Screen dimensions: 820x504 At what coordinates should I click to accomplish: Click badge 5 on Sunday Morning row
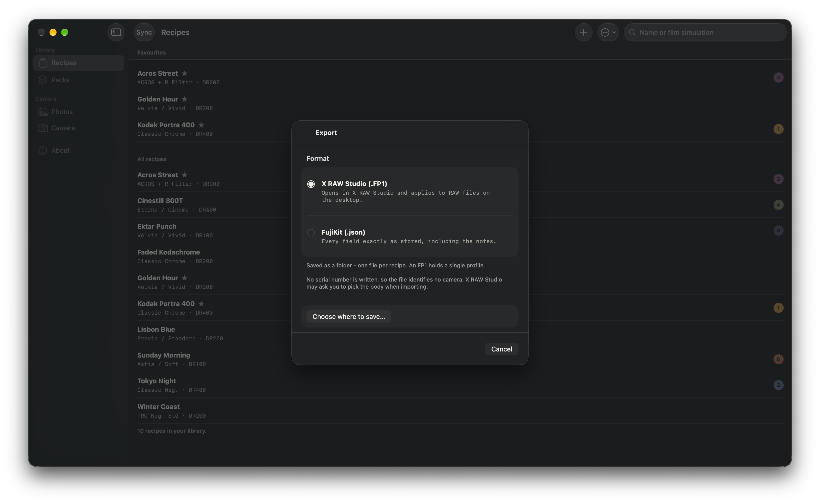point(778,359)
